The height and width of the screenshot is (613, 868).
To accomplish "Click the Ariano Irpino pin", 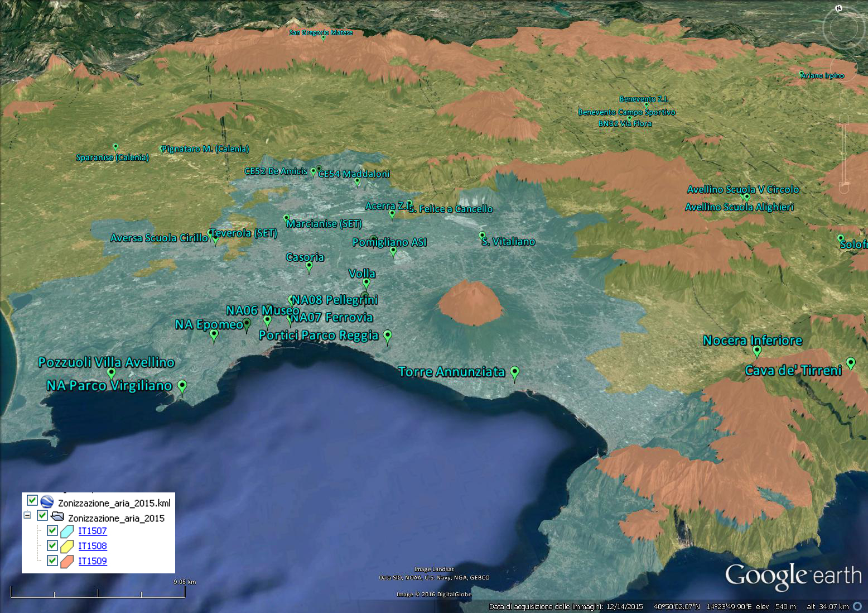I will (x=802, y=74).
